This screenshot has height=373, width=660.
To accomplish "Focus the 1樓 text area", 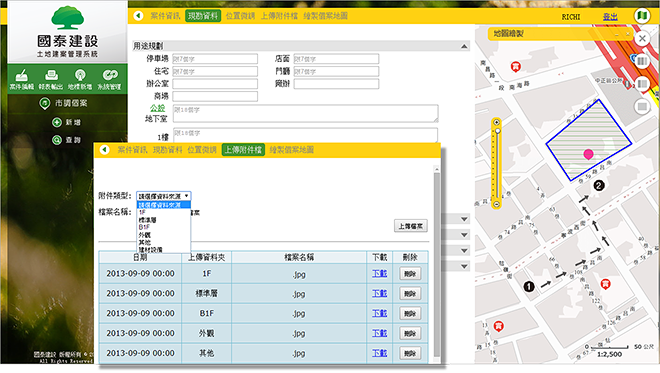I will click(306, 135).
